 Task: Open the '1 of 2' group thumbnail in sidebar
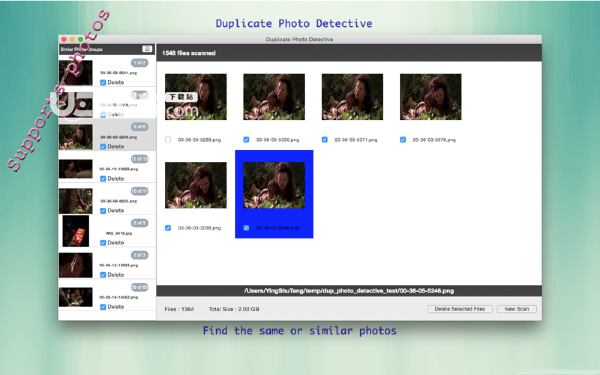tap(76, 73)
